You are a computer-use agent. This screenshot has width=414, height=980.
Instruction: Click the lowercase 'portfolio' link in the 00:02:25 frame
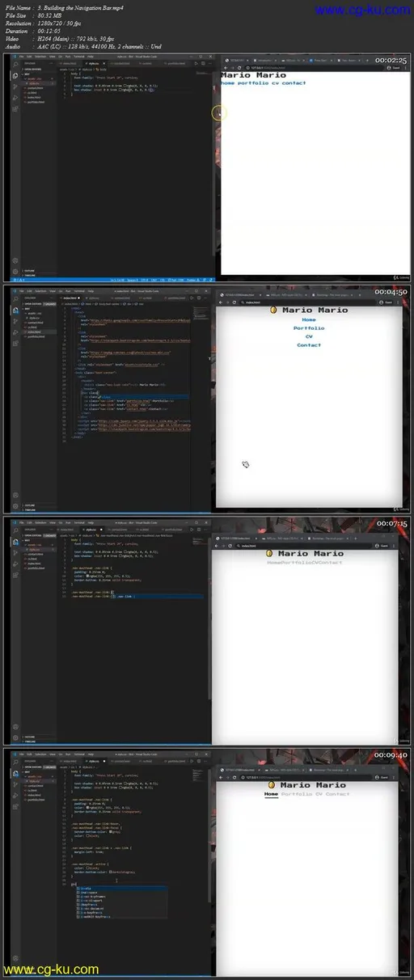(x=253, y=82)
